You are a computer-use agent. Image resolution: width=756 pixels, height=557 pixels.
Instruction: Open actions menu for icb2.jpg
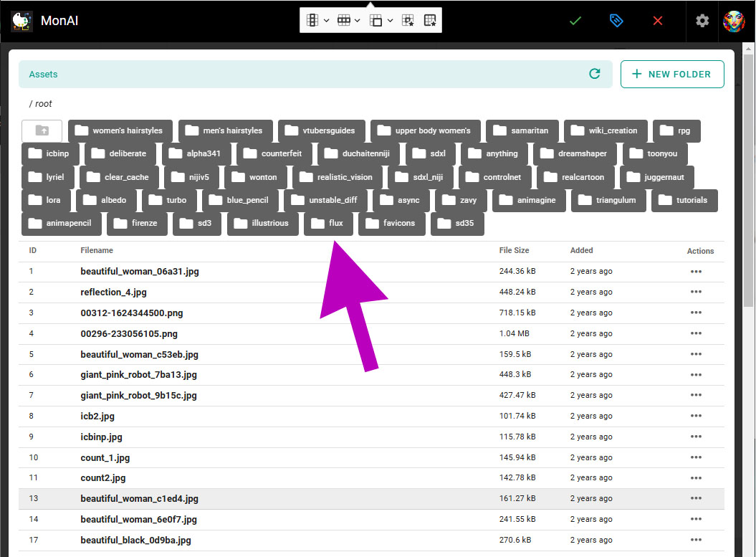coord(695,416)
